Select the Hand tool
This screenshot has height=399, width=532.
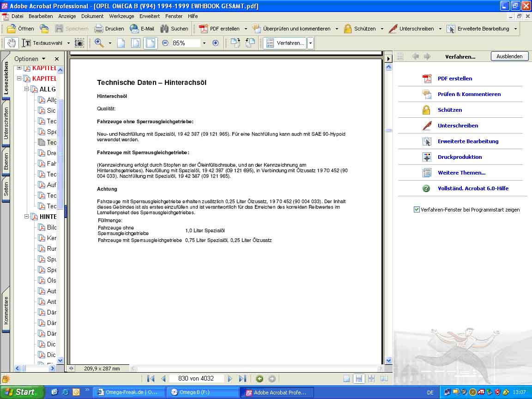12,43
